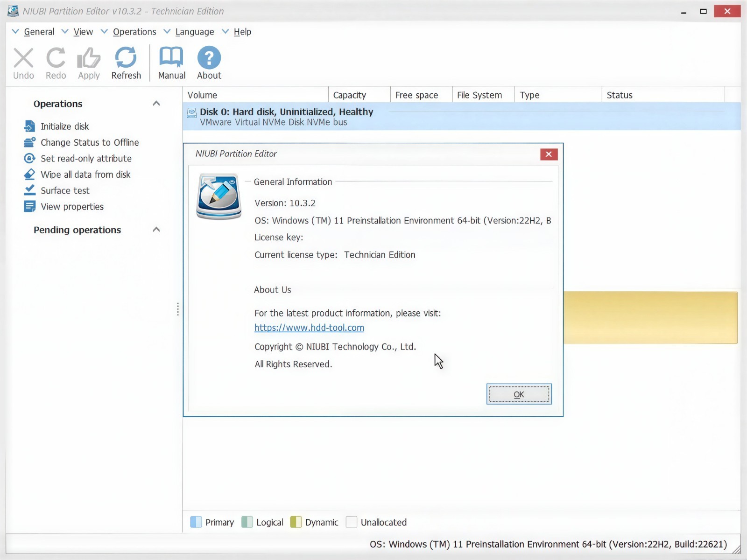747x560 pixels.
Task: Collapse the Pending operations section
Action: (156, 230)
